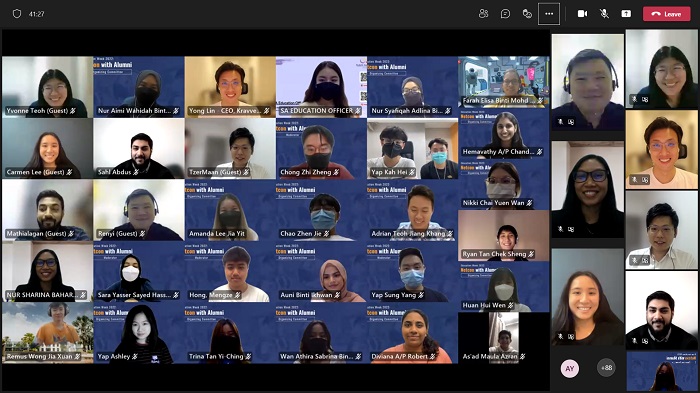Click the share content tray icon

coord(626,14)
